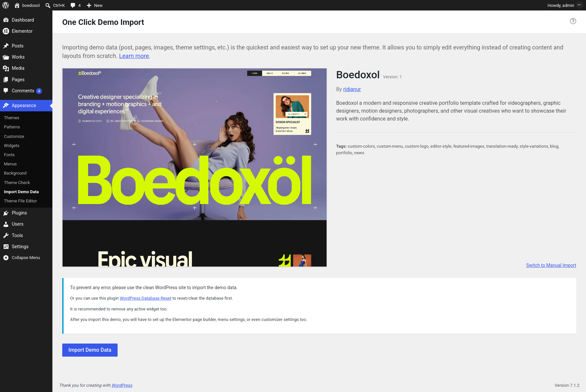The width and height of the screenshot is (586, 392).
Task: Navigate to Pages in sidebar
Action: click(x=26, y=80)
